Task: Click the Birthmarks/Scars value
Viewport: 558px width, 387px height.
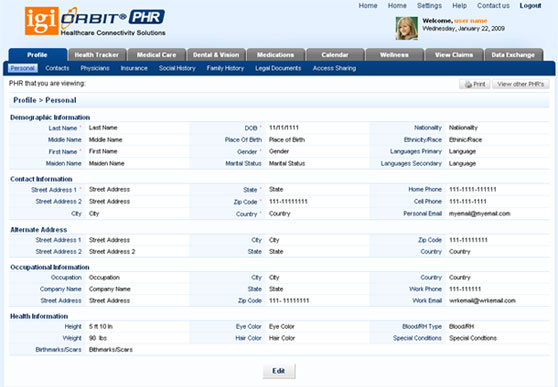Action: [111, 350]
